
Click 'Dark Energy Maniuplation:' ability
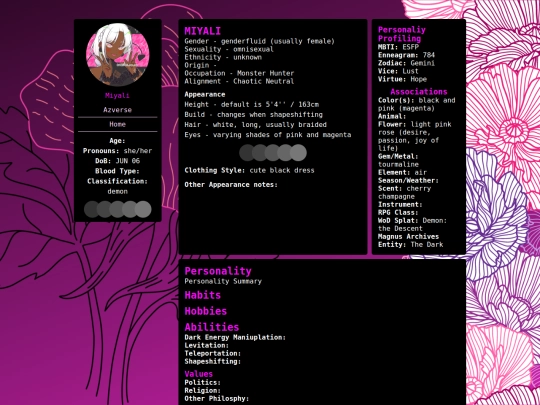point(235,338)
